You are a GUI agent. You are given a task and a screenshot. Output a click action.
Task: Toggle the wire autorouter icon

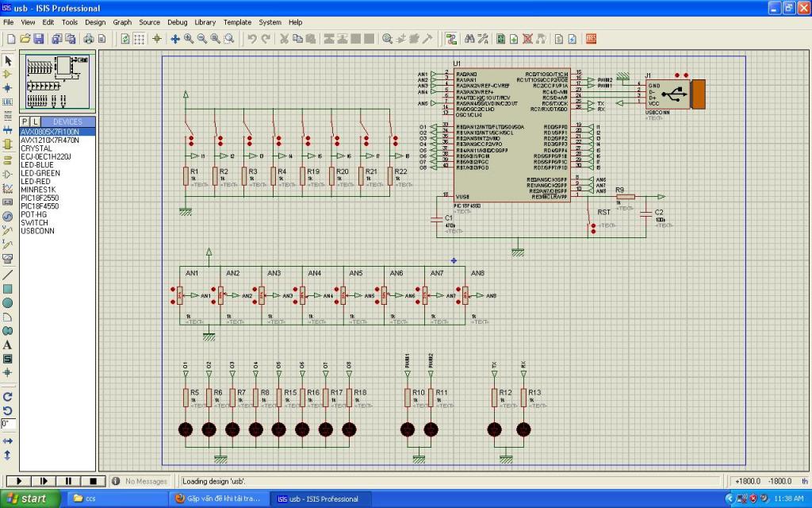(x=451, y=38)
